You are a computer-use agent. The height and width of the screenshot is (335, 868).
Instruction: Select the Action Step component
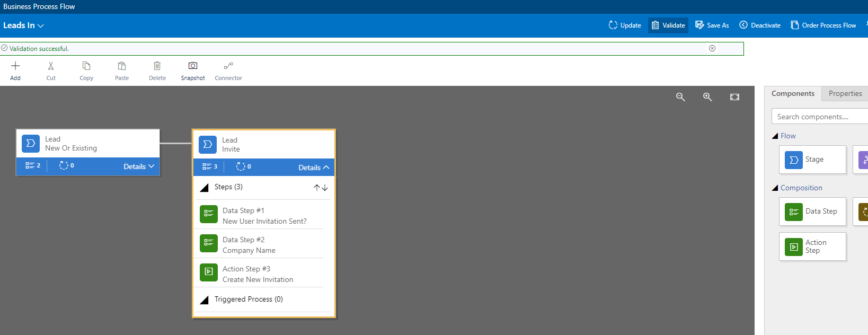point(812,246)
